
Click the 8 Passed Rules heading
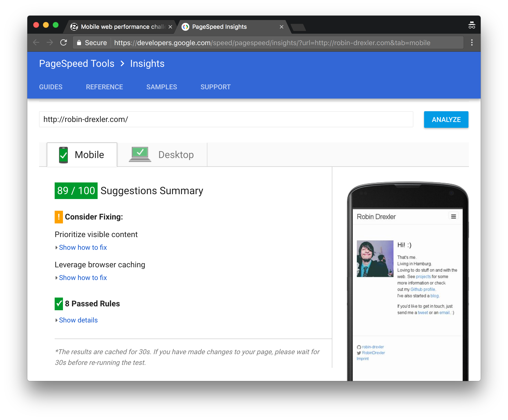(92, 304)
